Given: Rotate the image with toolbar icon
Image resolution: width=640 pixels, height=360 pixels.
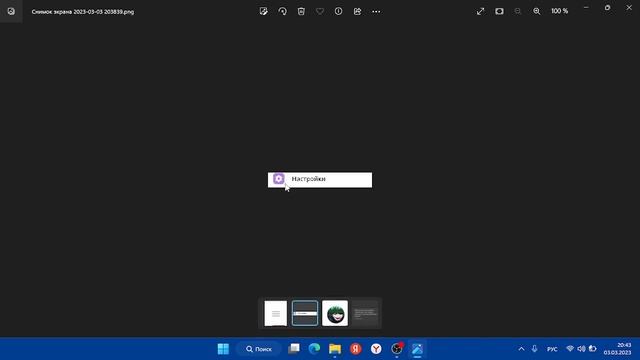Looking at the screenshot, I should click(282, 11).
